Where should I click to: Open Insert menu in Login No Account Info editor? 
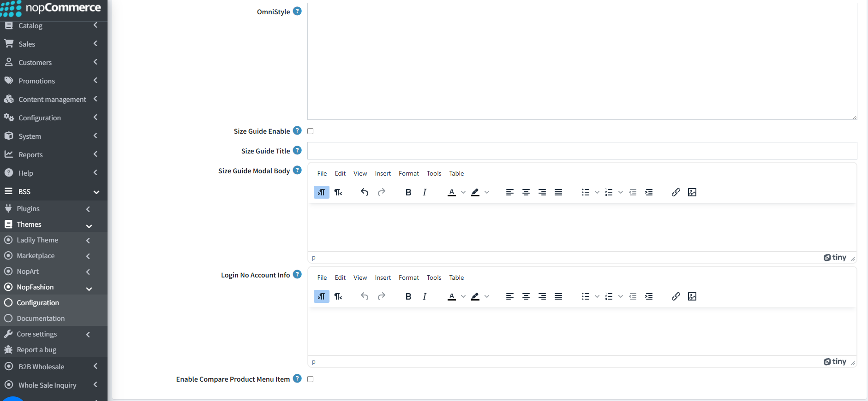click(x=383, y=277)
